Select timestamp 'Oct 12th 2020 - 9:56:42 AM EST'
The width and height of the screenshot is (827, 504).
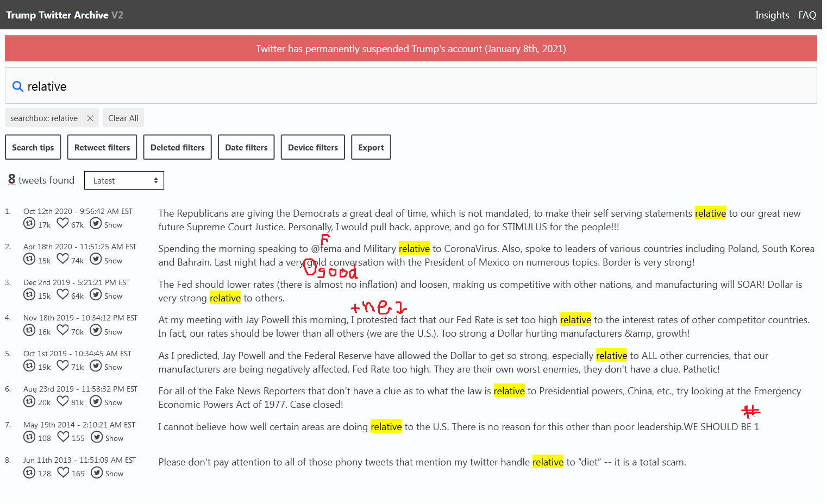pos(78,211)
